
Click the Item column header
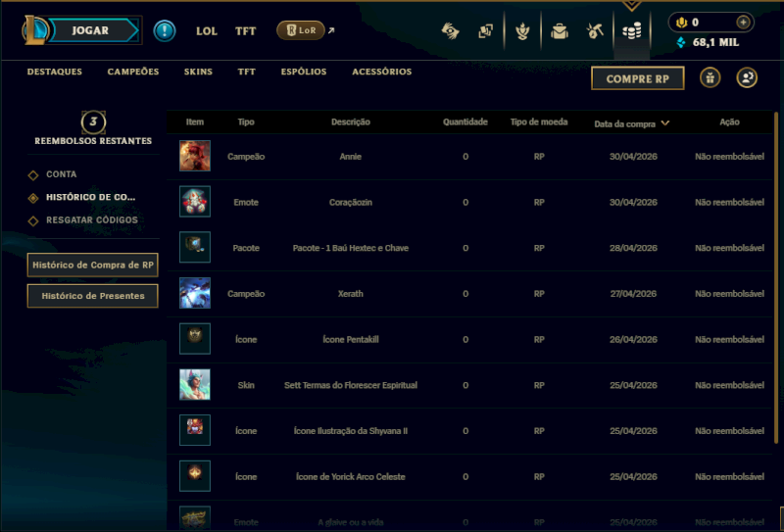click(x=195, y=121)
